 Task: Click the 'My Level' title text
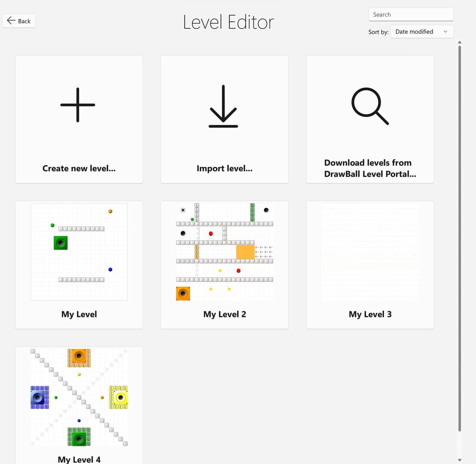pos(79,314)
